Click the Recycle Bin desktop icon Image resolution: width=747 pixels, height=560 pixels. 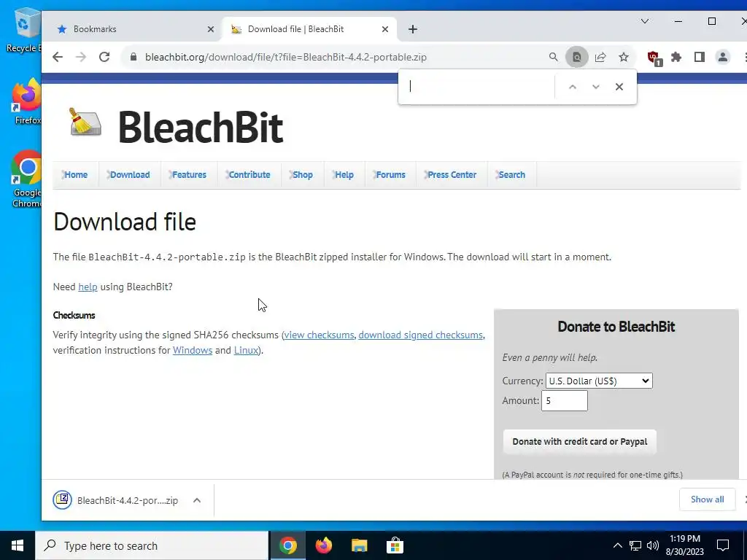coord(24,31)
